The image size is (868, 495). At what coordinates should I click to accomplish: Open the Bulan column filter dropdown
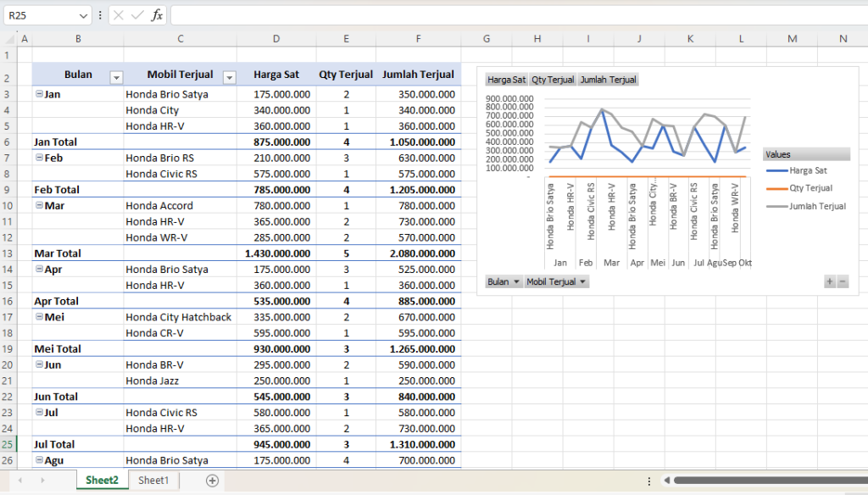pos(116,77)
